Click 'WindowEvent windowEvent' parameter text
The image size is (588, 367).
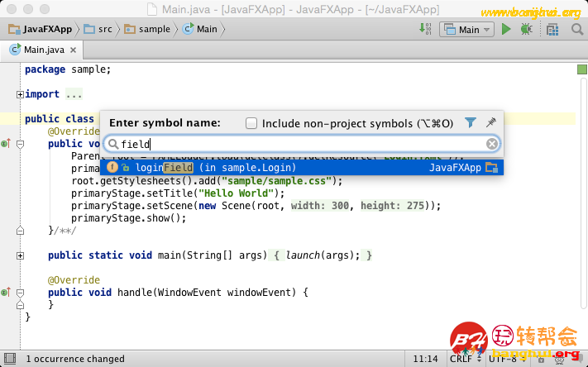point(227,293)
